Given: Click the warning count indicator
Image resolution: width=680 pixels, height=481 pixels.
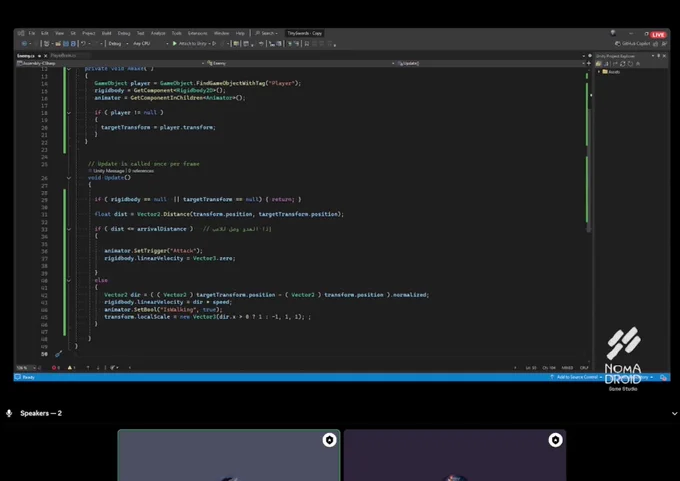Looking at the screenshot, I should tap(72, 368).
